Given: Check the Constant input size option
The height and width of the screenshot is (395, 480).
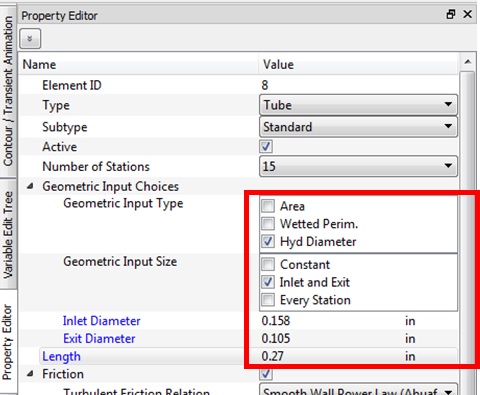Looking at the screenshot, I should 268,264.
